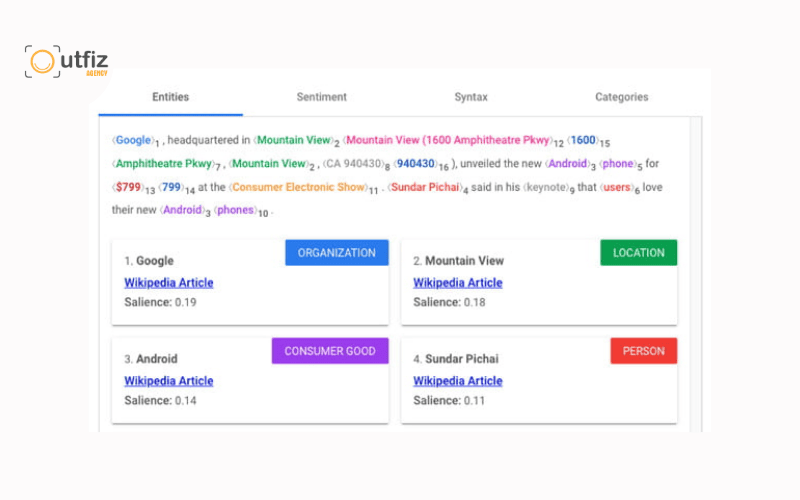Click the pink 1600 Amphitheatre Pkwy address entity
This screenshot has width=800, height=500.
[x=448, y=140]
